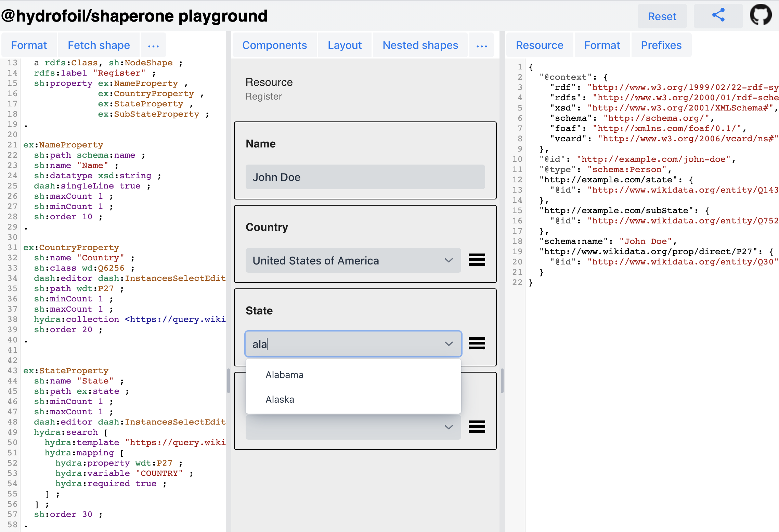Screen dimensions: 779x532
Task: Click the right splitter handle between form and resource
Action: pyautogui.click(x=502, y=381)
